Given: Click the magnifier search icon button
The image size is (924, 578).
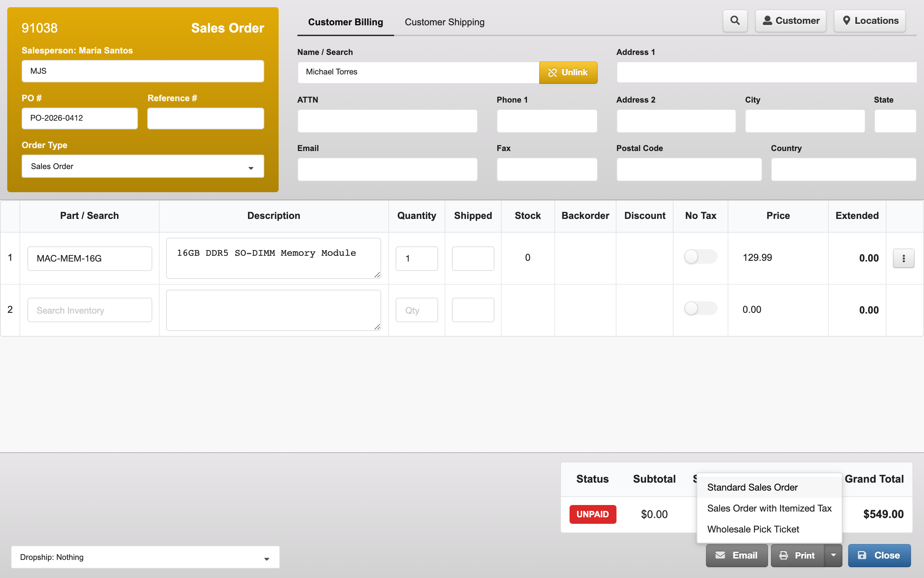Looking at the screenshot, I should pyautogui.click(x=735, y=21).
